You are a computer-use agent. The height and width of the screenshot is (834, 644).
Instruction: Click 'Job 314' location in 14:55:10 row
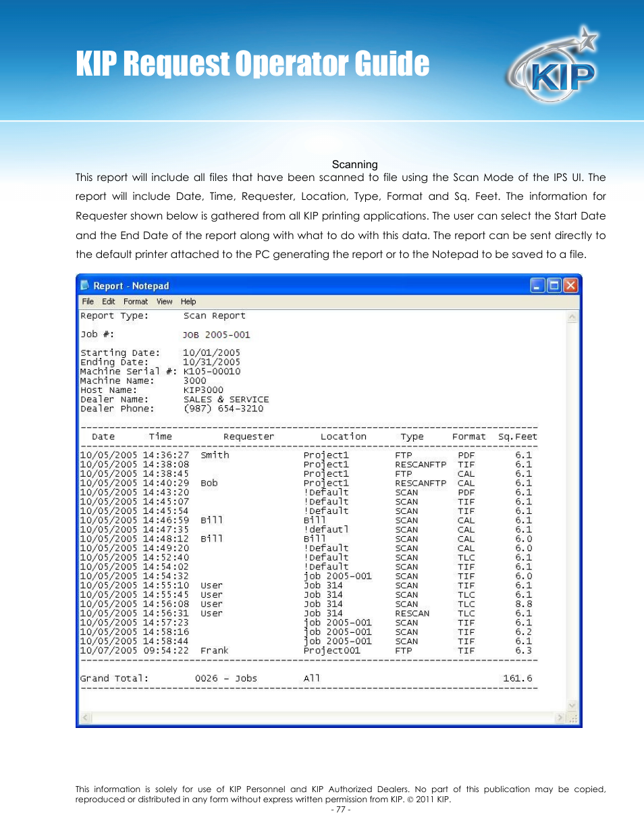[323, 585]
